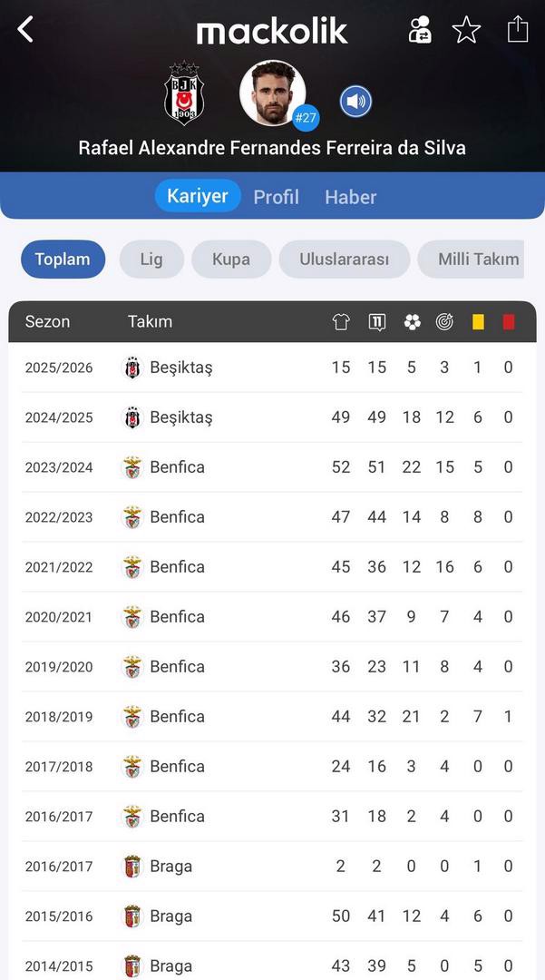Image resolution: width=545 pixels, height=980 pixels.
Task: Filter stats by Kupa
Action: pos(231,260)
